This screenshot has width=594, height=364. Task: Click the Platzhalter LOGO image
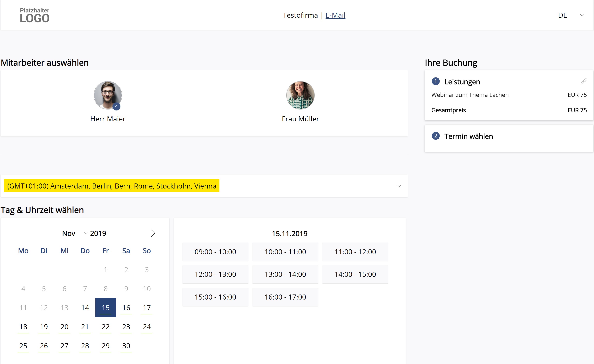point(34,15)
